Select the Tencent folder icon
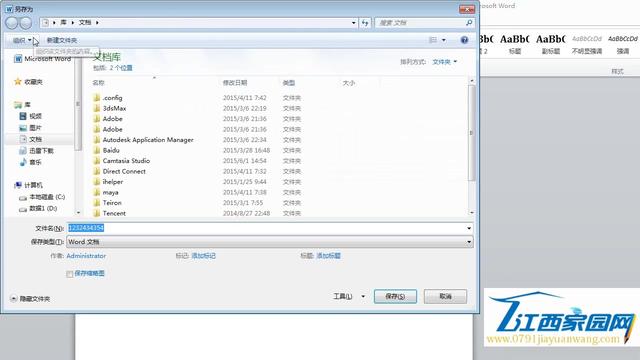The image size is (640, 360). [97, 213]
